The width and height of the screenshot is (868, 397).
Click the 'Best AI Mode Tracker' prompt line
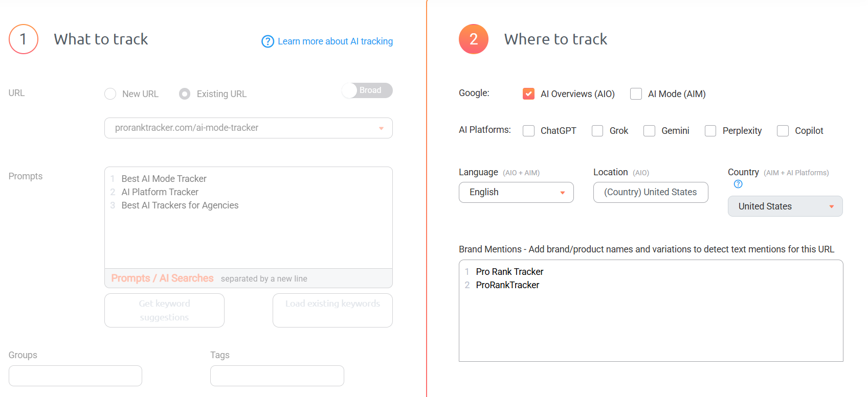(164, 179)
